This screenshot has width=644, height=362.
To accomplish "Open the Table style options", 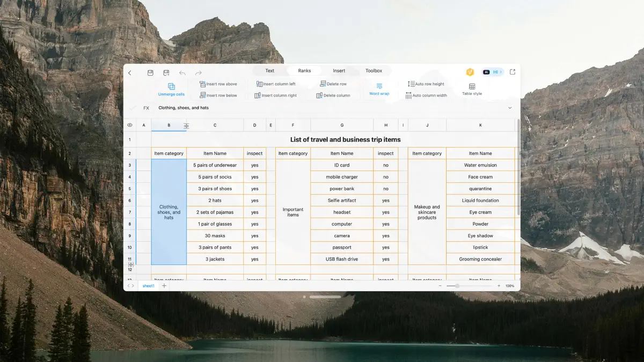I will point(472,88).
